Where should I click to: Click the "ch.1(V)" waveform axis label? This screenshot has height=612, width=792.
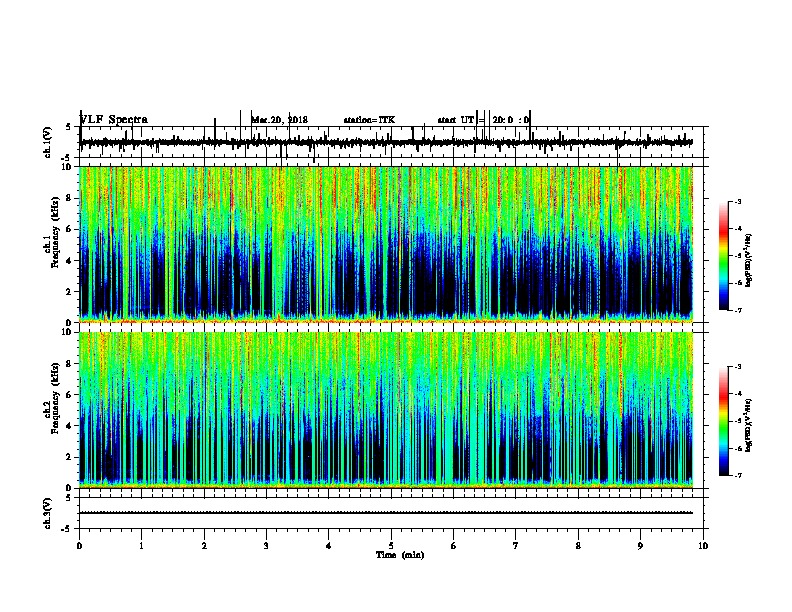pyautogui.click(x=48, y=142)
